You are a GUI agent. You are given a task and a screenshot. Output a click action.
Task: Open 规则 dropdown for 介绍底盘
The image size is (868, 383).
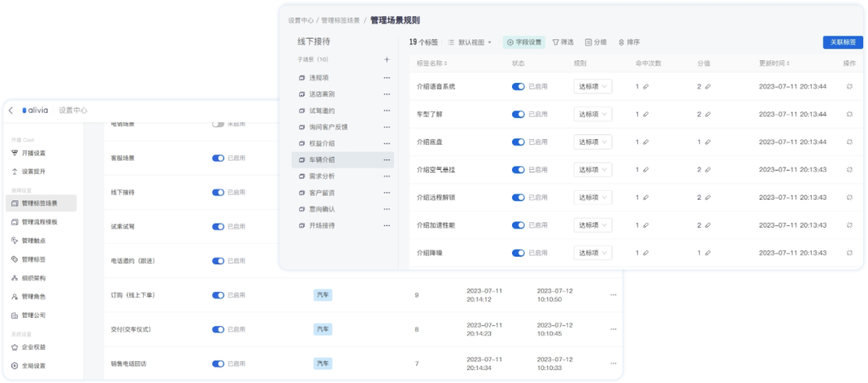point(593,142)
